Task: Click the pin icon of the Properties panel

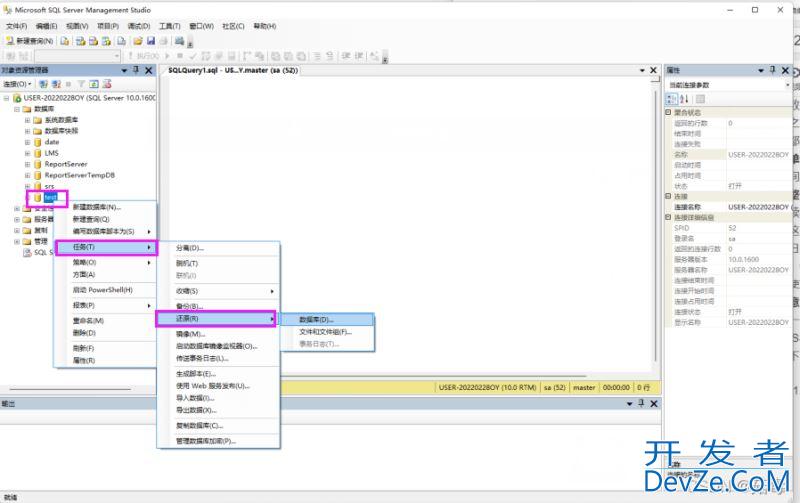Action: coord(772,70)
